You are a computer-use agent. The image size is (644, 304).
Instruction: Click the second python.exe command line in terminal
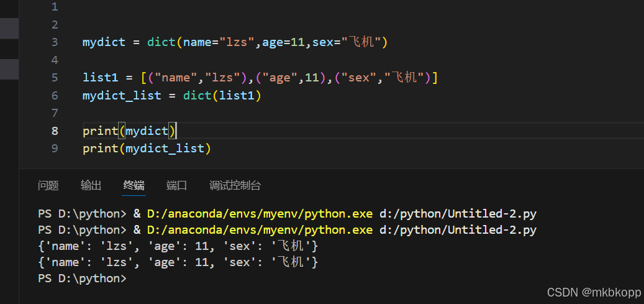(x=287, y=230)
